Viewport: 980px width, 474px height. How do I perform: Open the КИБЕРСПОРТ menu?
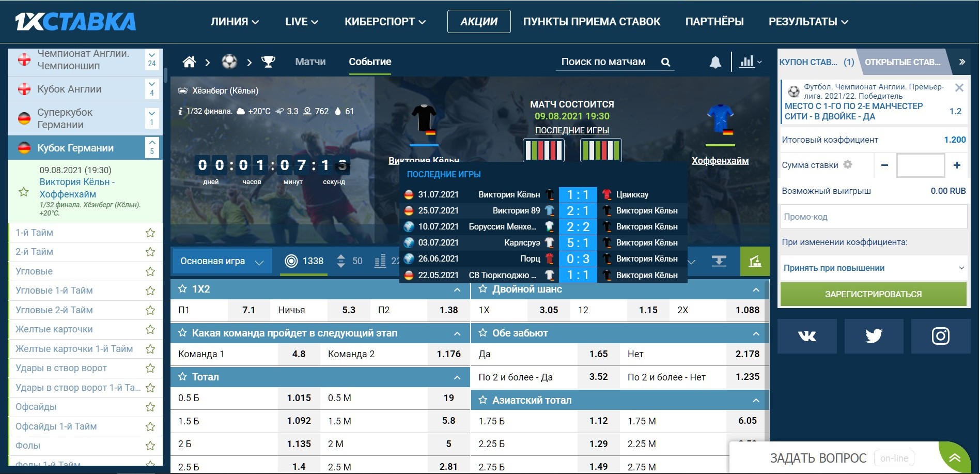[385, 22]
